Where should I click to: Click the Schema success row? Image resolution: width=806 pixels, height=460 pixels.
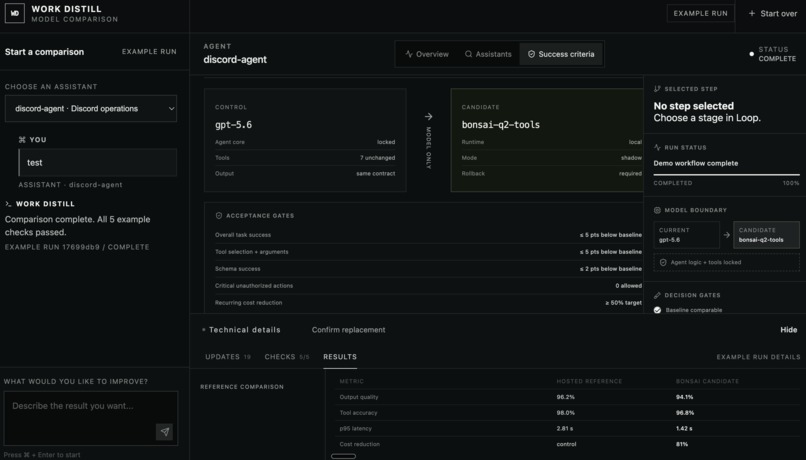tap(428, 269)
